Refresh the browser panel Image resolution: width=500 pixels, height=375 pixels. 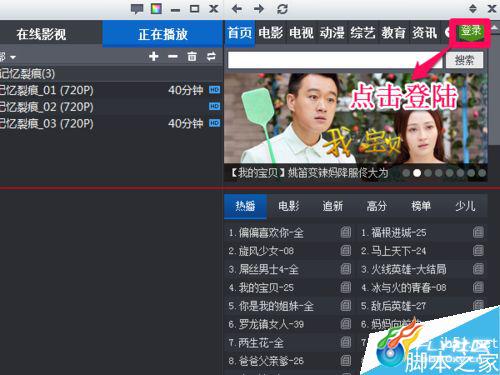point(282,9)
